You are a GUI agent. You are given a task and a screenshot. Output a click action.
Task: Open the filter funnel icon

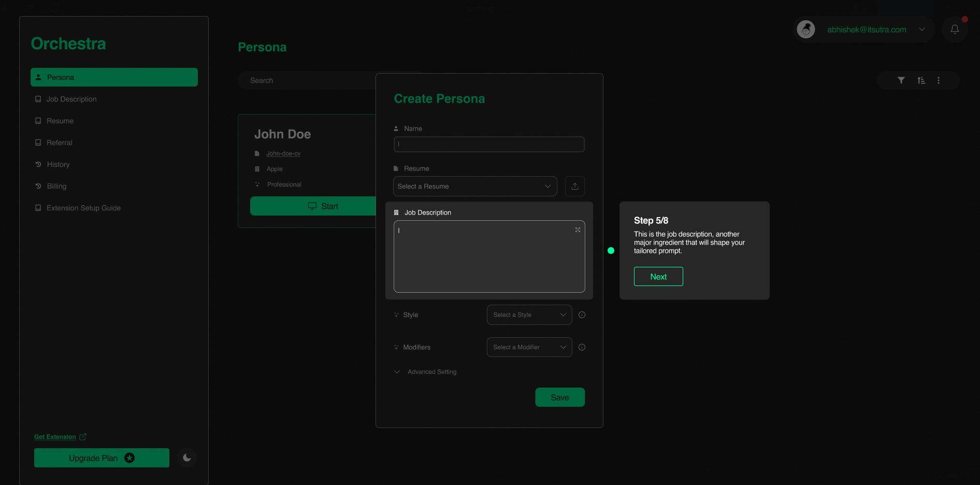pos(901,80)
